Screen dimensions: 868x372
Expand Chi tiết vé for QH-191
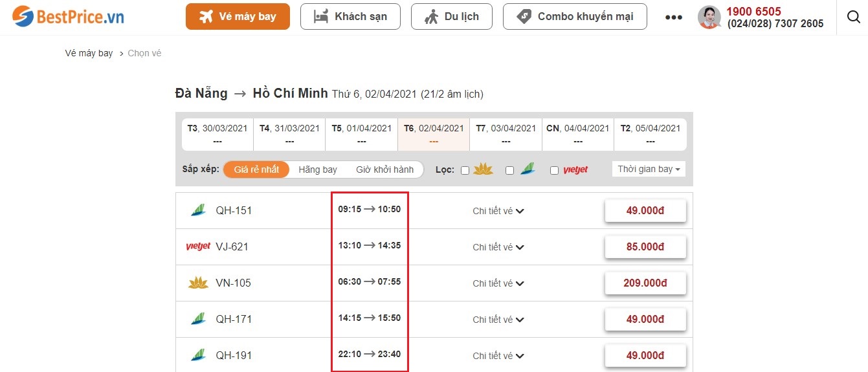[498, 356]
